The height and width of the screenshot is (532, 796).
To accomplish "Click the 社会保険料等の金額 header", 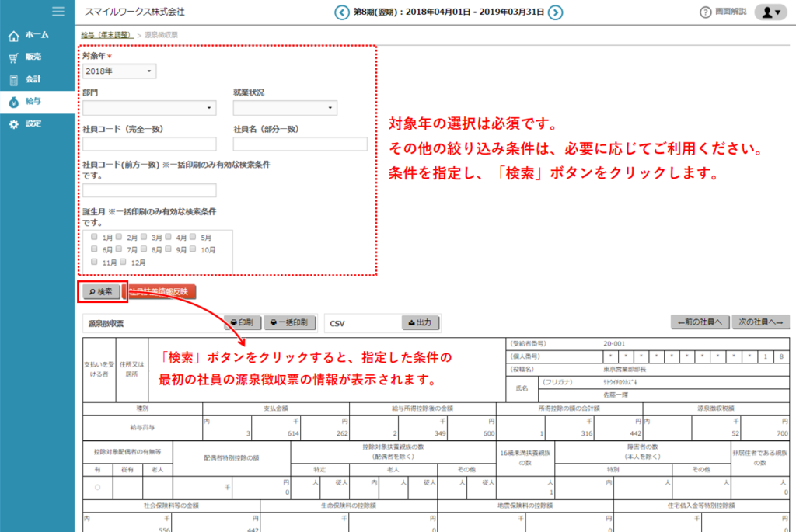I will tap(171, 506).
